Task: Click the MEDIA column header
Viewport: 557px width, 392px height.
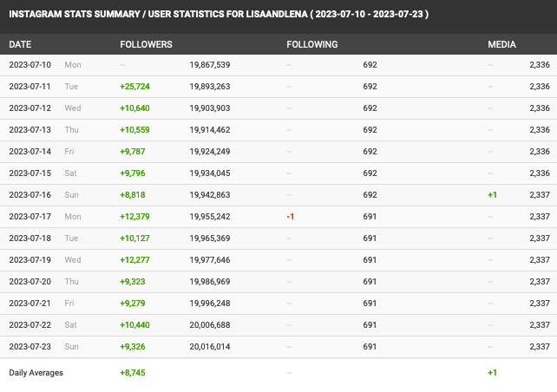Action: click(501, 44)
